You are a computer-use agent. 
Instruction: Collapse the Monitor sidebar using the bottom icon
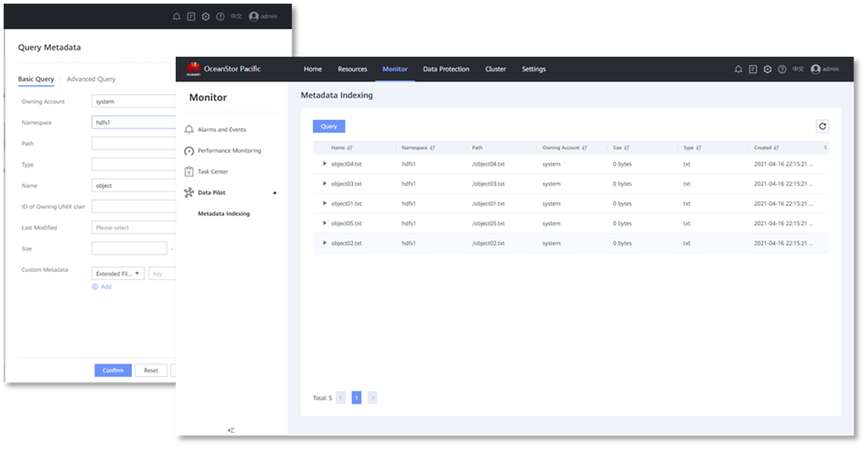tap(232, 430)
